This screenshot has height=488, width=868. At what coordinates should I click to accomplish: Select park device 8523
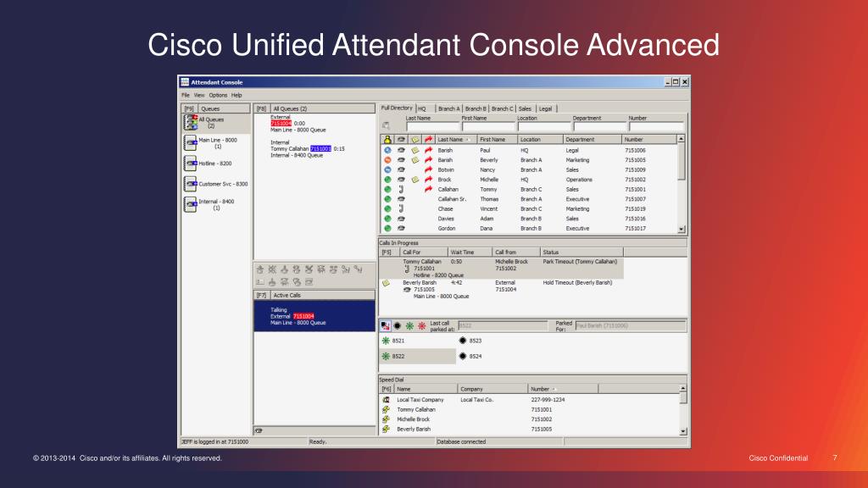470,341
